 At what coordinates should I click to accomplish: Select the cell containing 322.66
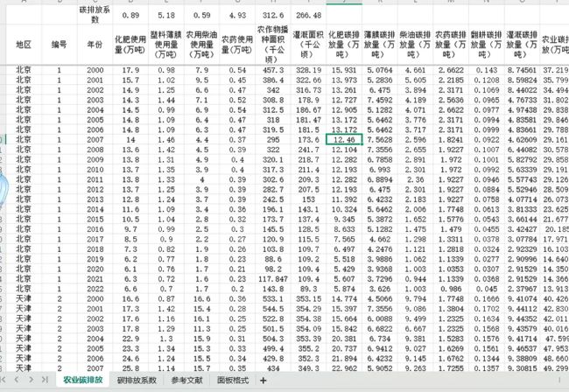click(308, 80)
